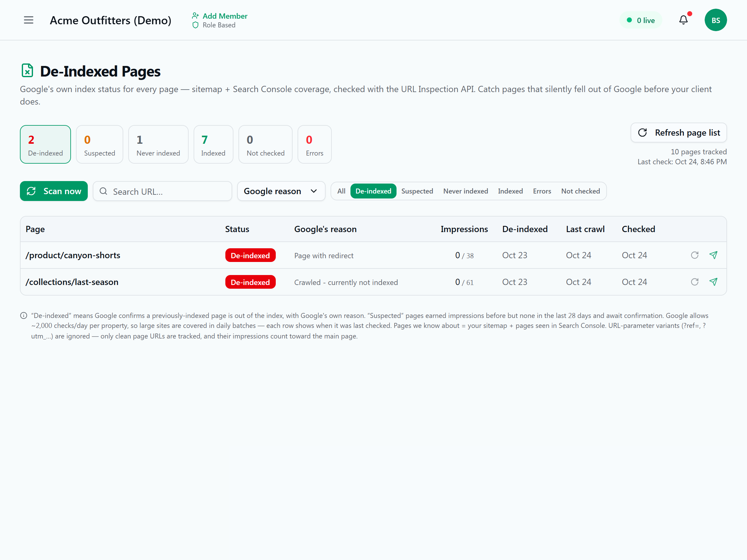Image resolution: width=747 pixels, height=560 pixels.
Task: Click the De-Indexed Pages file icon
Action: point(27,71)
